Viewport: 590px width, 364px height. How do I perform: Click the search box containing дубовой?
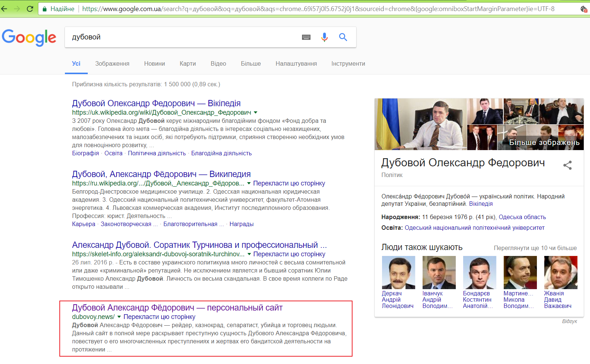click(181, 37)
